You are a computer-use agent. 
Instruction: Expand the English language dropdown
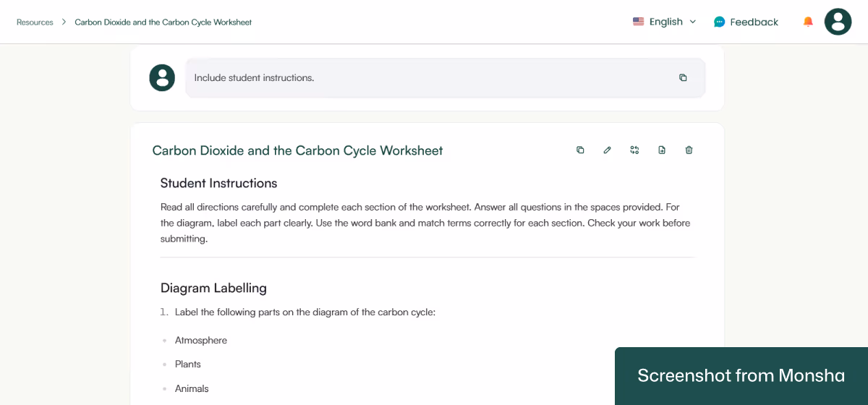coord(665,22)
